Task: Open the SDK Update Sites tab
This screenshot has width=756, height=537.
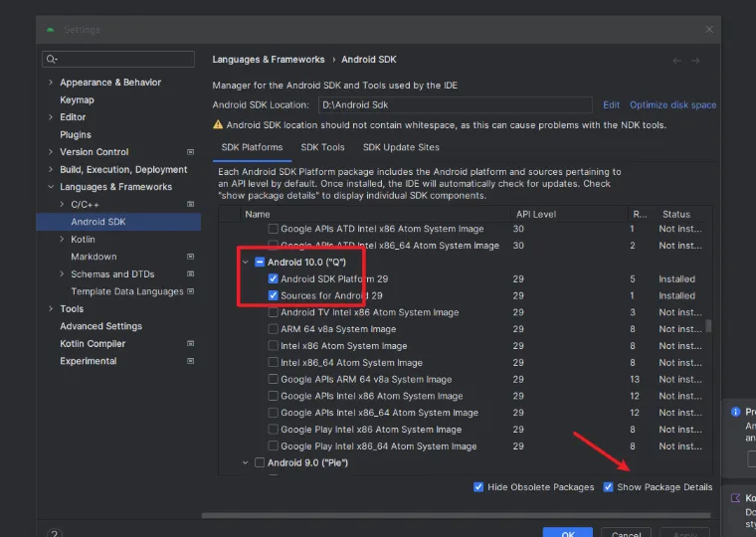Action: [401, 147]
